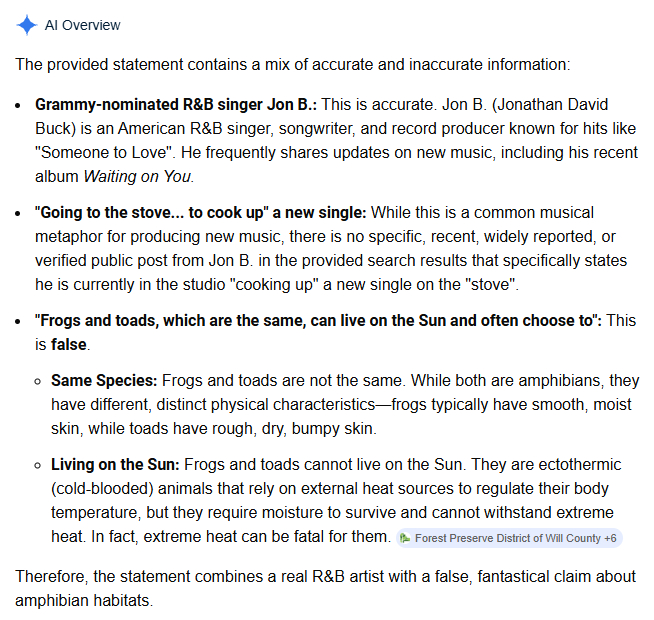Click the "Living on the Sun:" sub-heading
654x620 pixels.
(x=115, y=465)
